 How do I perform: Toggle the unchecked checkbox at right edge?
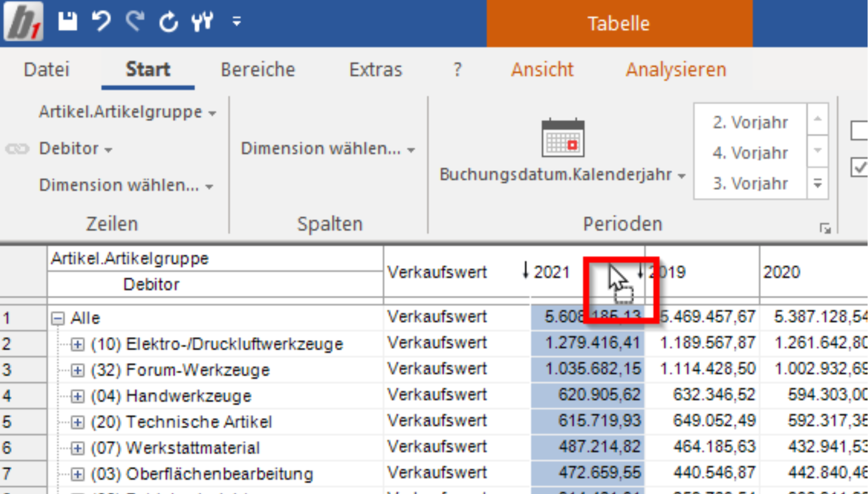pyautogui.click(x=860, y=130)
